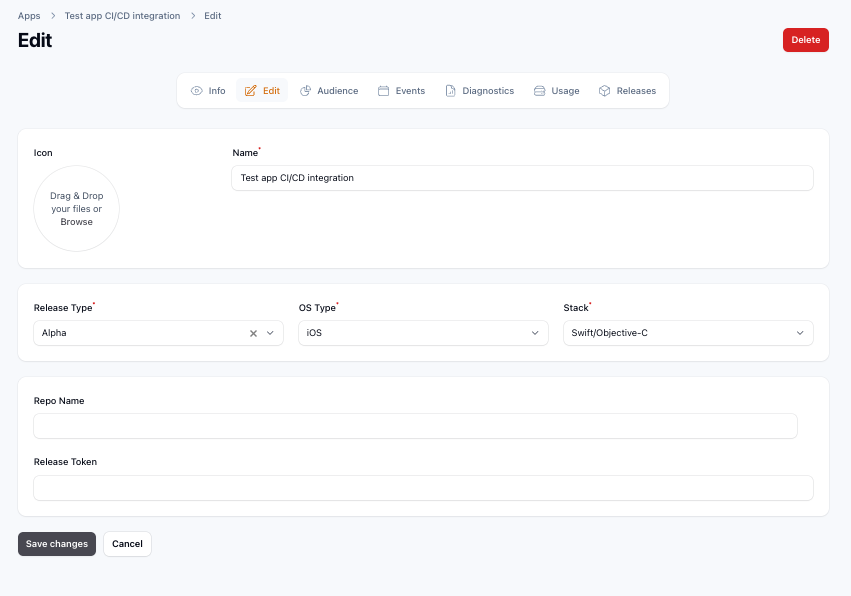Expand the Release Type dropdown
Image resolution: width=851 pixels, height=596 pixels.
click(270, 333)
